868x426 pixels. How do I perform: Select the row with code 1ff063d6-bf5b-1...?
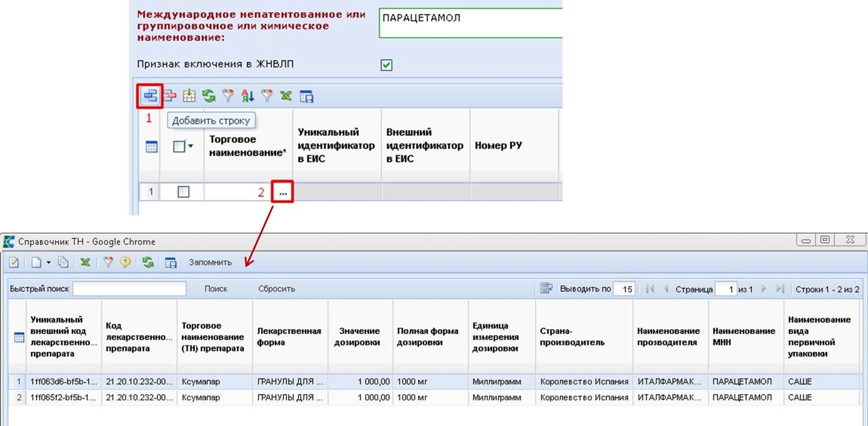click(x=433, y=381)
